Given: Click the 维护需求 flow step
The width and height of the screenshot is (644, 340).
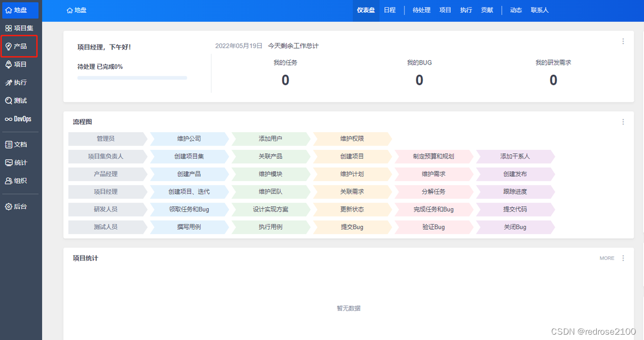Looking at the screenshot, I should tap(434, 174).
